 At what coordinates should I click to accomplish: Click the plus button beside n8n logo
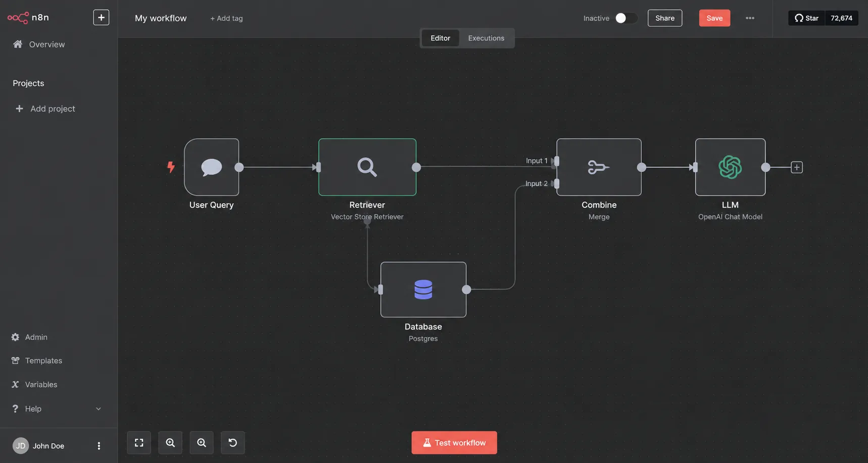[x=101, y=17]
